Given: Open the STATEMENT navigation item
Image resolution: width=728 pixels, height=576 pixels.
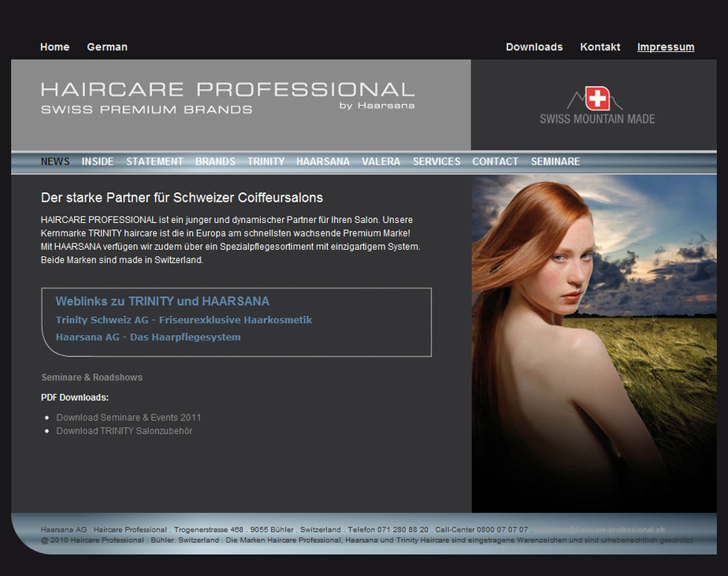Looking at the screenshot, I should coord(154,162).
